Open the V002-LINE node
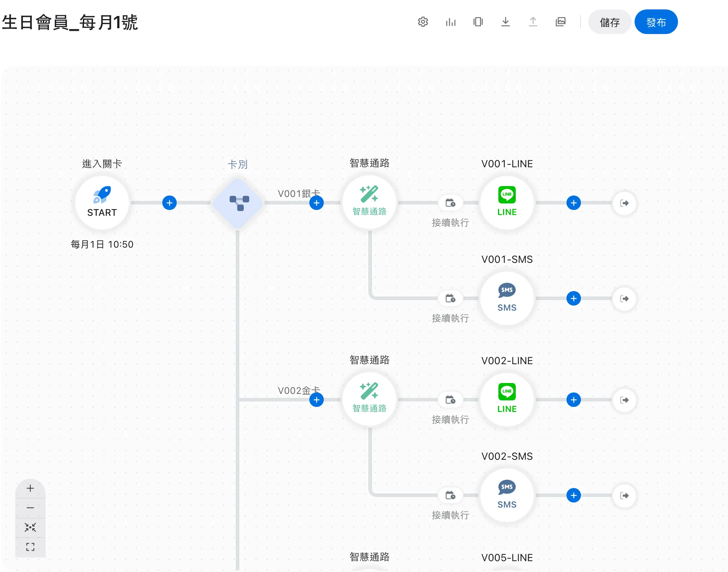Image resolution: width=728 pixels, height=572 pixels. click(x=507, y=400)
